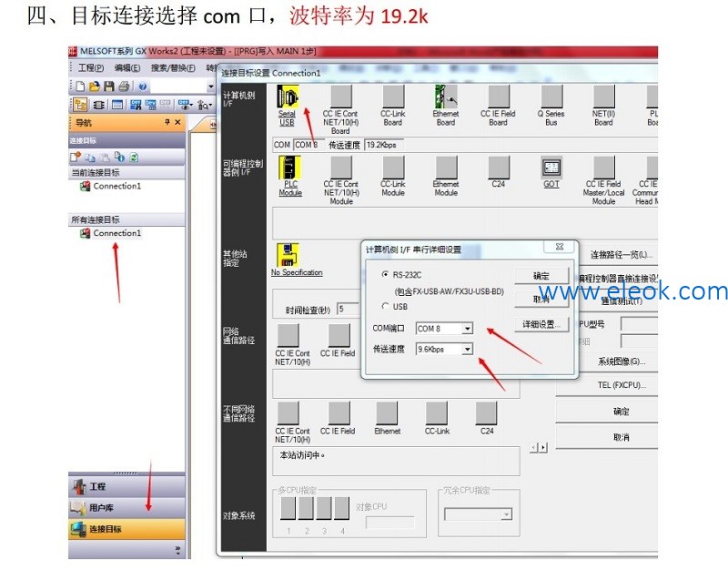
Task: Click the TEL (FXCPU) button
Action: (620, 385)
